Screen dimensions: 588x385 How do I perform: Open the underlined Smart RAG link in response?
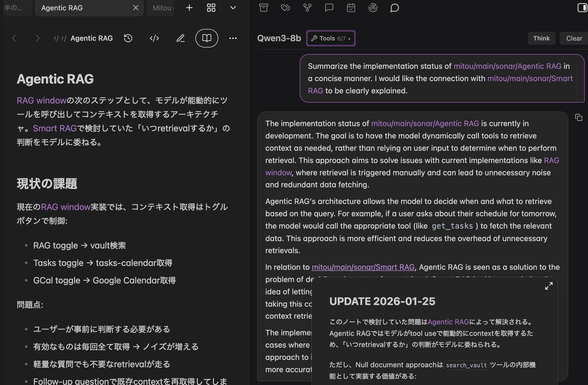click(363, 267)
